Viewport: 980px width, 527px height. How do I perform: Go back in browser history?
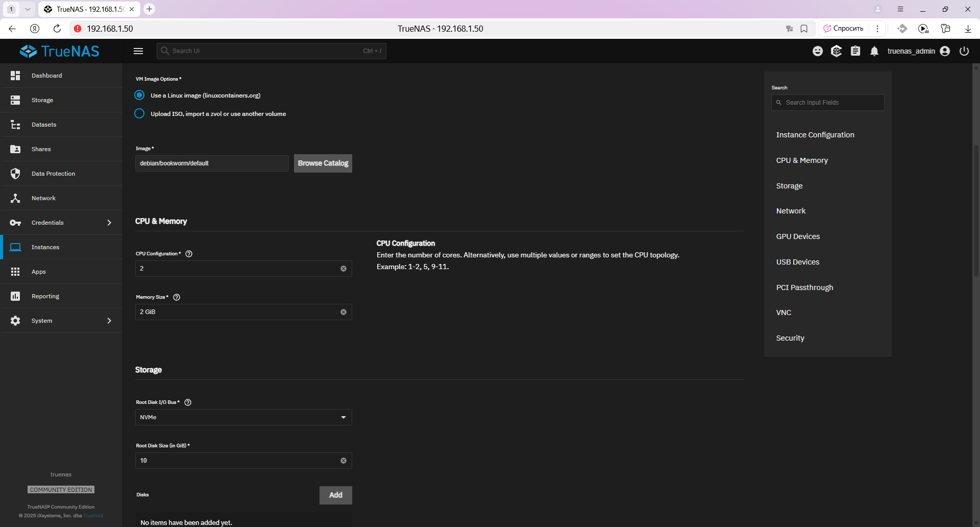[x=12, y=29]
